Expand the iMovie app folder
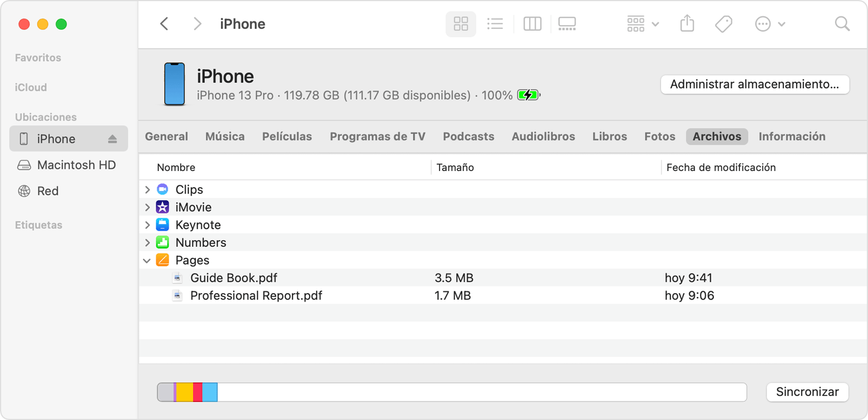The height and width of the screenshot is (420, 868). 147,207
